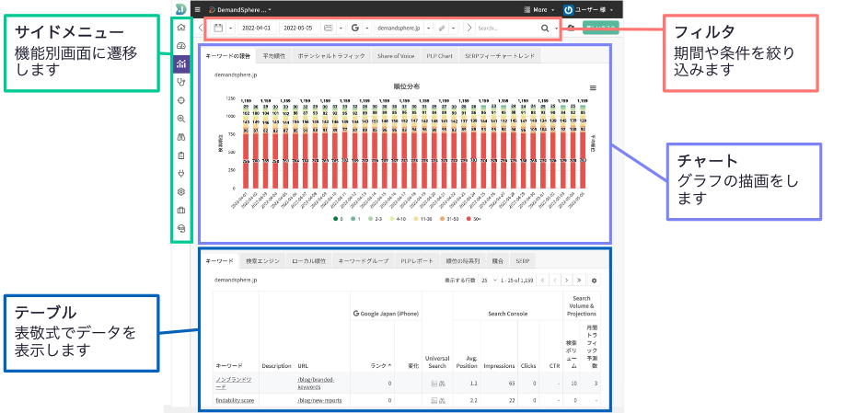Click the calendar icon in filter bar
The width and height of the screenshot is (868, 413).
pyautogui.click(x=218, y=28)
